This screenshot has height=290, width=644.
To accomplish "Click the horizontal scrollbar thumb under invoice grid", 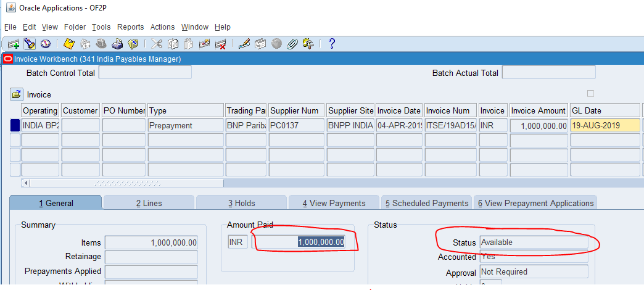I will (x=127, y=183).
